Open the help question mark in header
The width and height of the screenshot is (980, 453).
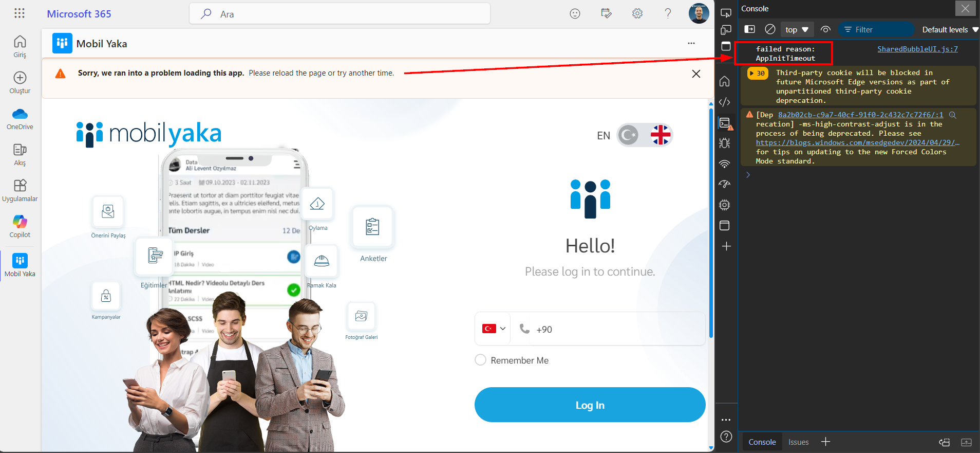tap(668, 14)
